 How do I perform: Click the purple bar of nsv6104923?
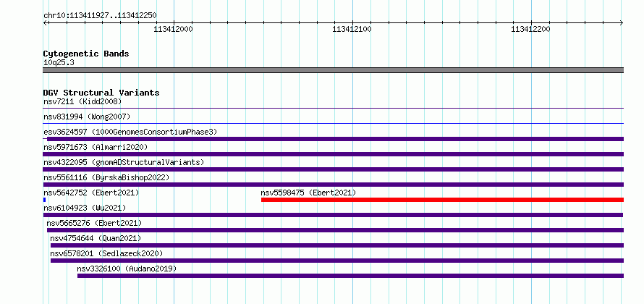pos(333,215)
